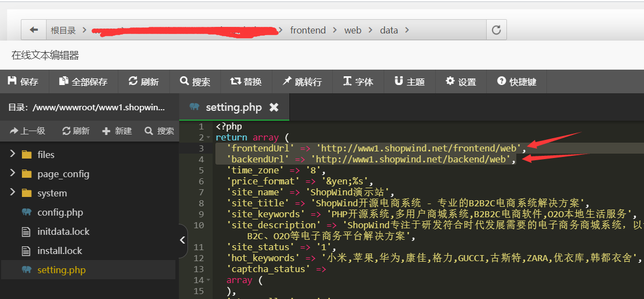Open install.lock in file tree
Viewport: 644px width, 299px height.
point(60,251)
